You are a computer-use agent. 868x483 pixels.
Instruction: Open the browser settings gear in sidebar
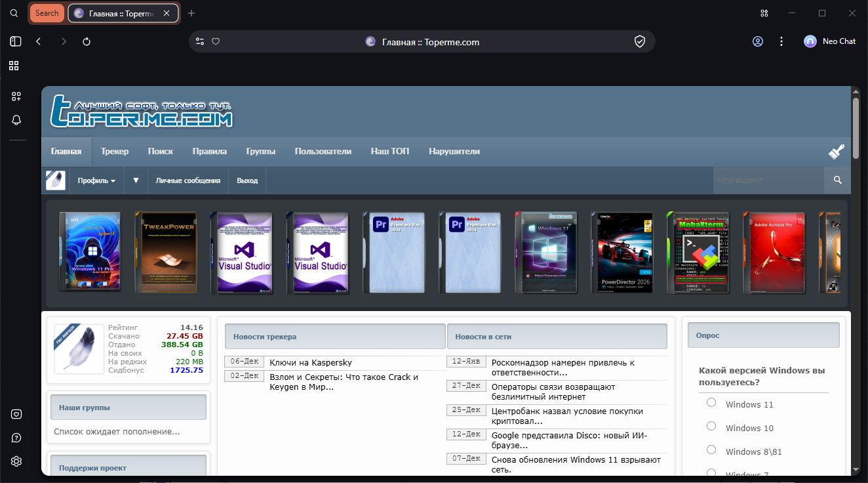(x=16, y=461)
